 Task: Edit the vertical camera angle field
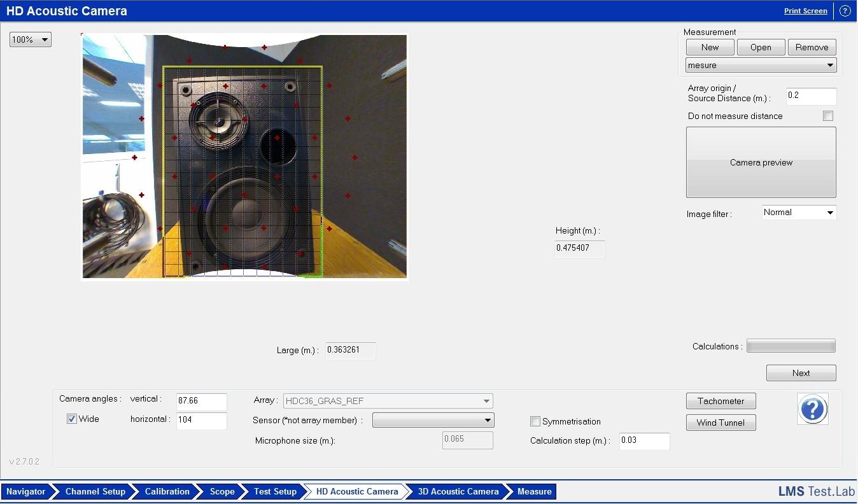202,402
